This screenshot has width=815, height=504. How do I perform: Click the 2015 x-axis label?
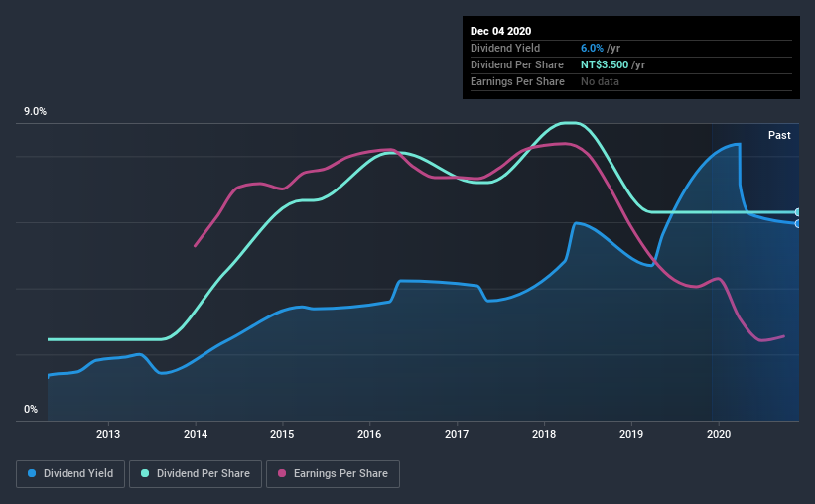pos(282,434)
